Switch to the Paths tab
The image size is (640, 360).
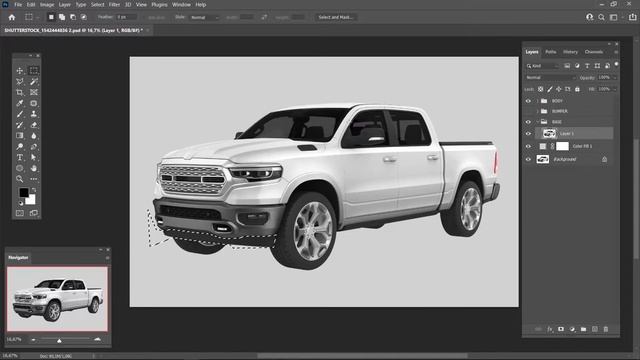pos(551,52)
